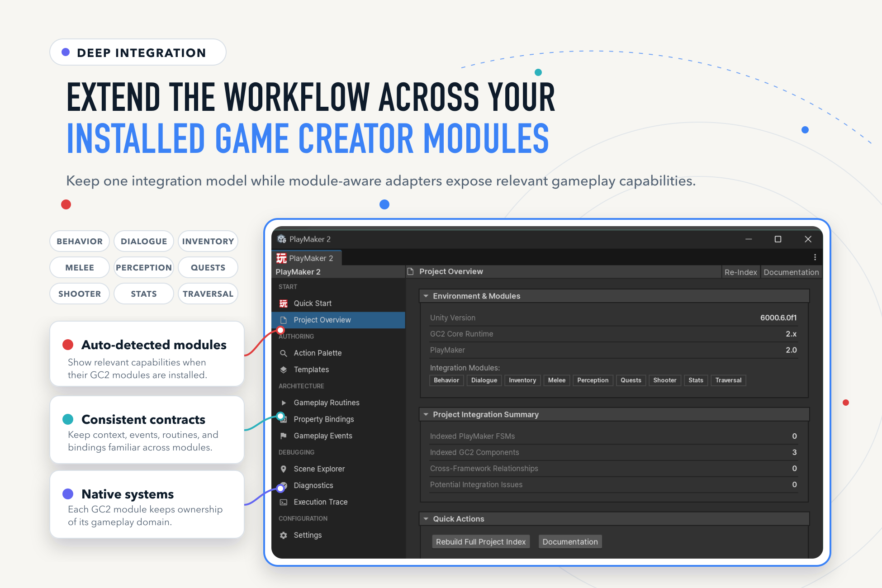This screenshot has height=588, width=882.
Task: Click the Unity cube icon in title bar
Action: coord(282,239)
